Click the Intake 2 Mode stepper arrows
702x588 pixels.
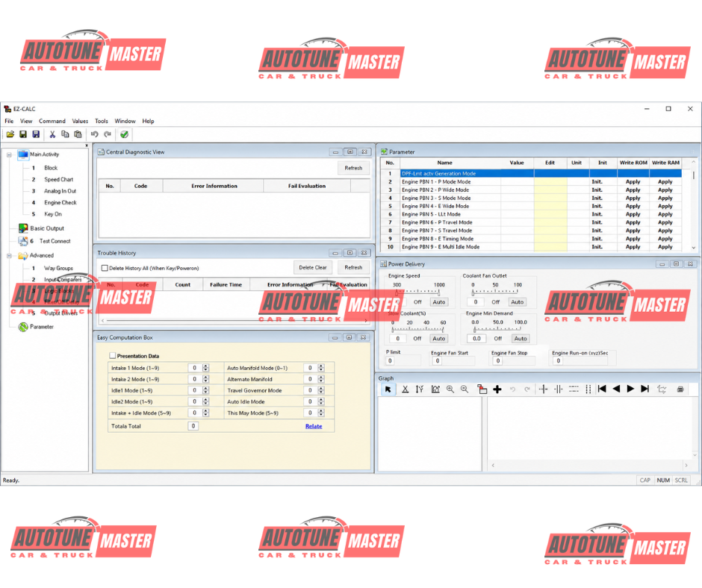pos(205,379)
